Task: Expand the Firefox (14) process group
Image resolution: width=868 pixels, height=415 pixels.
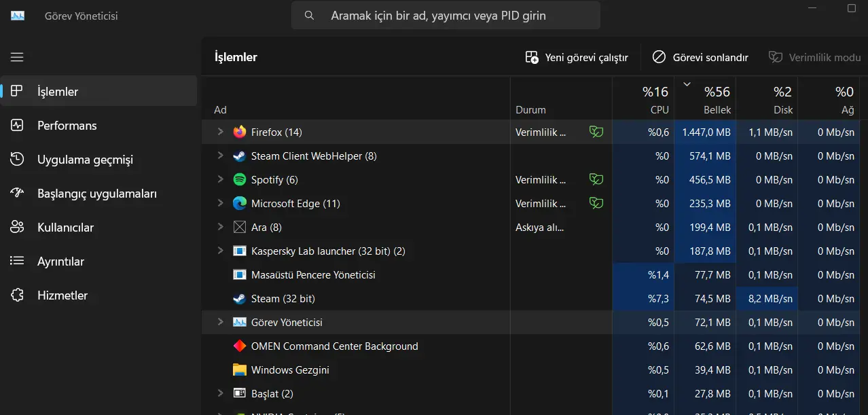Action: pyautogui.click(x=220, y=132)
